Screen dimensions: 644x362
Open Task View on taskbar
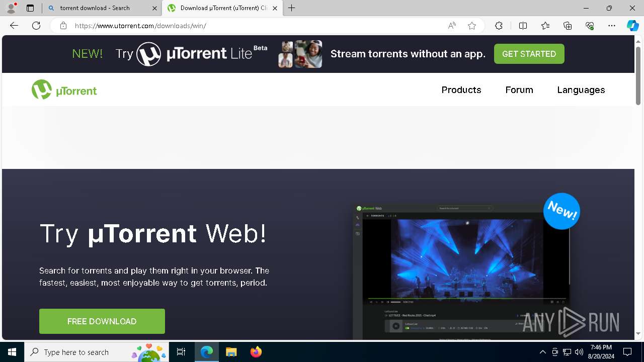pyautogui.click(x=182, y=352)
